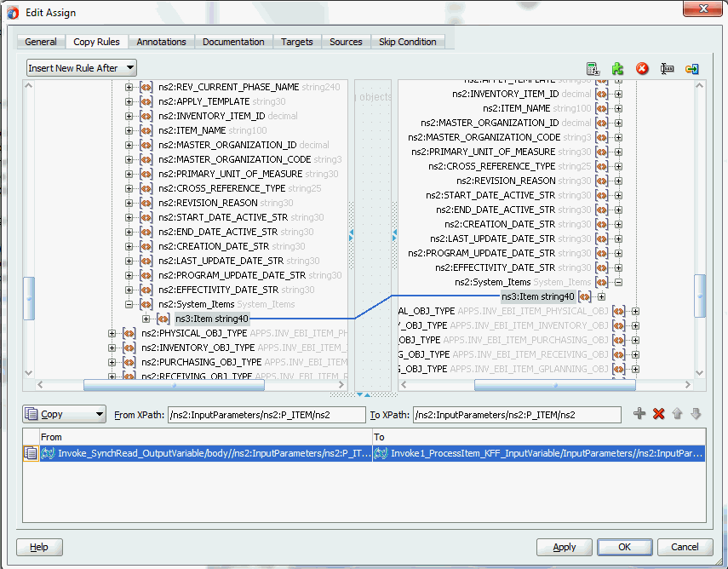Click element icon beside right ns3:Item string40
The height and width of the screenshot is (569, 728).
pyautogui.click(x=585, y=296)
